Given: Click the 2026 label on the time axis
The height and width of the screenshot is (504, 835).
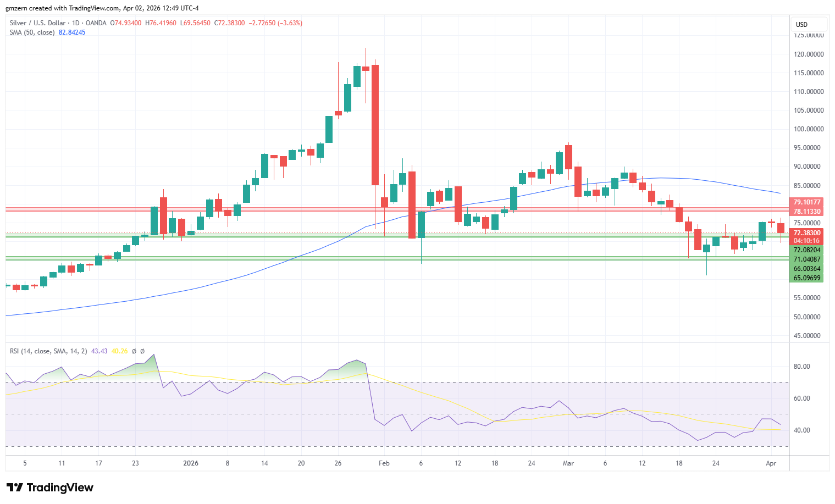Looking at the screenshot, I should click(191, 463).
